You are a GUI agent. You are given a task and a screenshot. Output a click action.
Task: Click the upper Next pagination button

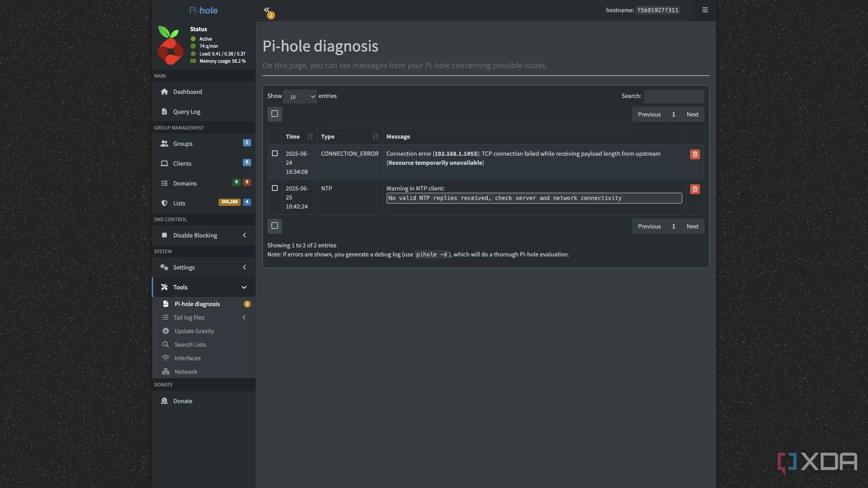point(692,114)
